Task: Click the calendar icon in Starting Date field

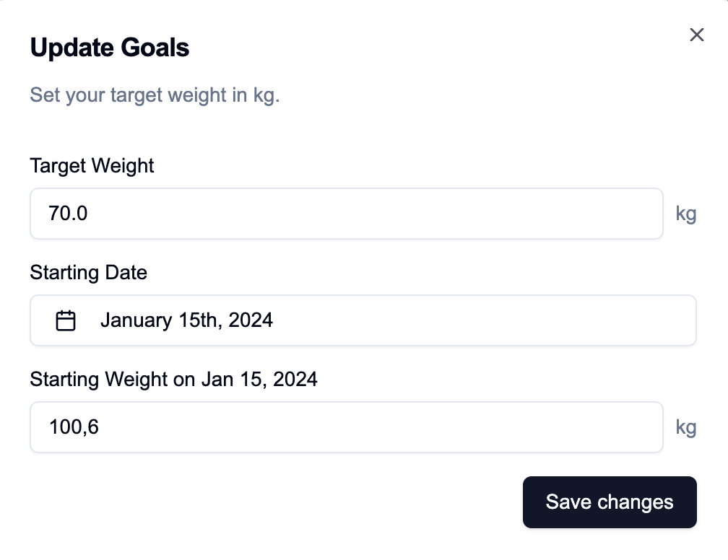Action: pyautogui.click(x=66, y=320)
